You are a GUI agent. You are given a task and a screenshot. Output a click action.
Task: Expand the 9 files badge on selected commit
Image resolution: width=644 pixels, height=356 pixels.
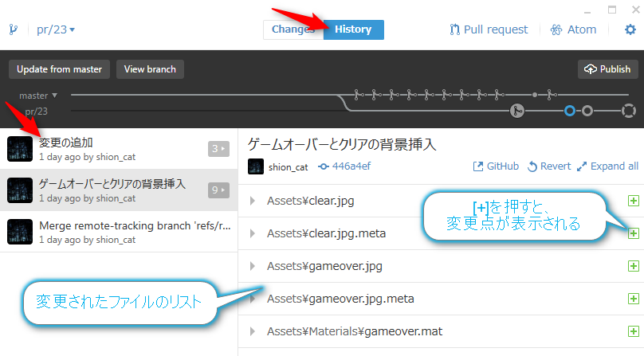pyautogui.click(x=218, y=190)
